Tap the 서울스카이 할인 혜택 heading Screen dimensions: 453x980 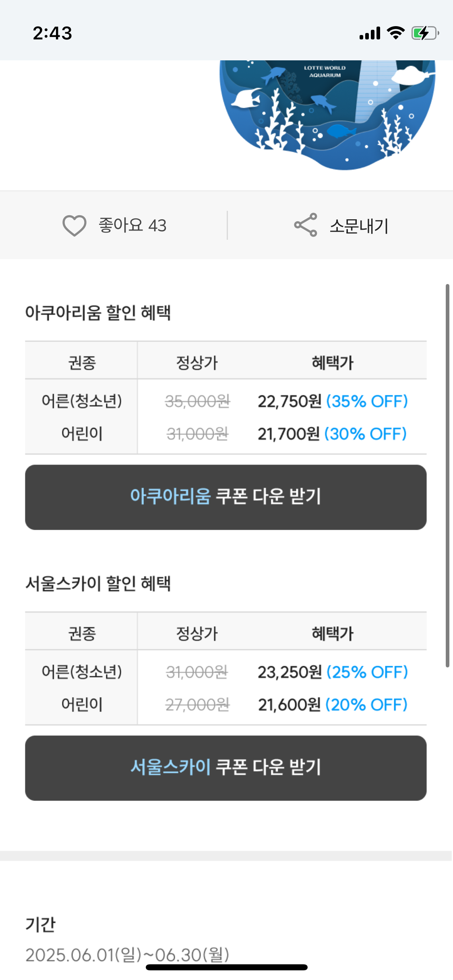coord(98,583)
